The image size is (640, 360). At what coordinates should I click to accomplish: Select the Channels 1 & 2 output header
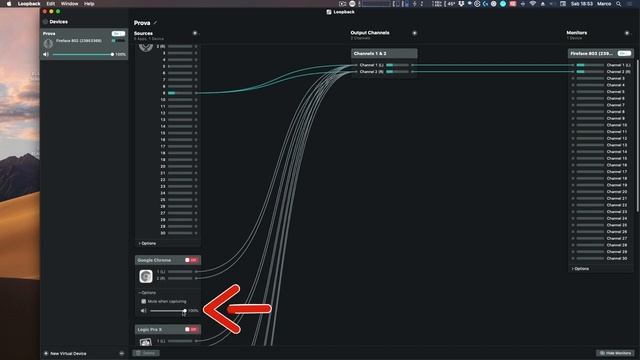384,53
